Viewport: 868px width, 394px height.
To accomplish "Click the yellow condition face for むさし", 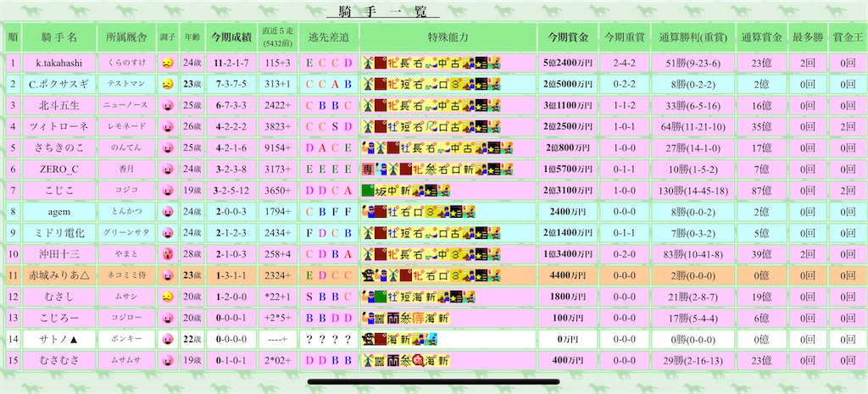I will pos(167,297).
